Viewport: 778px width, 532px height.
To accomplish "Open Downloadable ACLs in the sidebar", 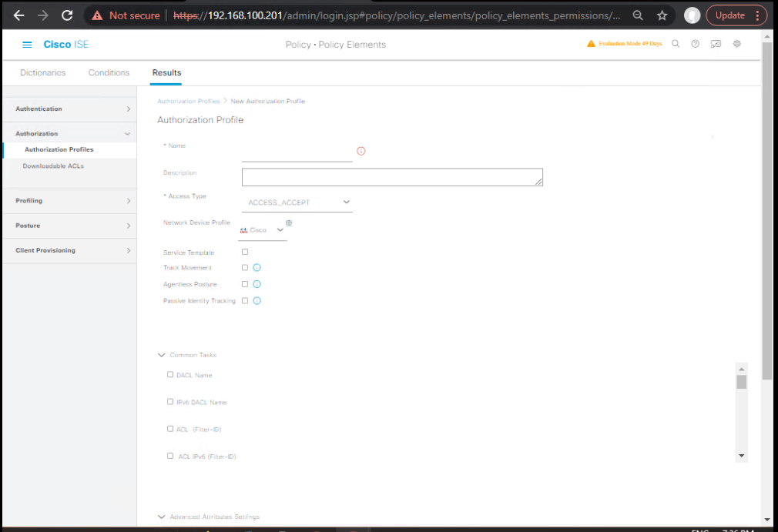I will [x=53, y=166].
